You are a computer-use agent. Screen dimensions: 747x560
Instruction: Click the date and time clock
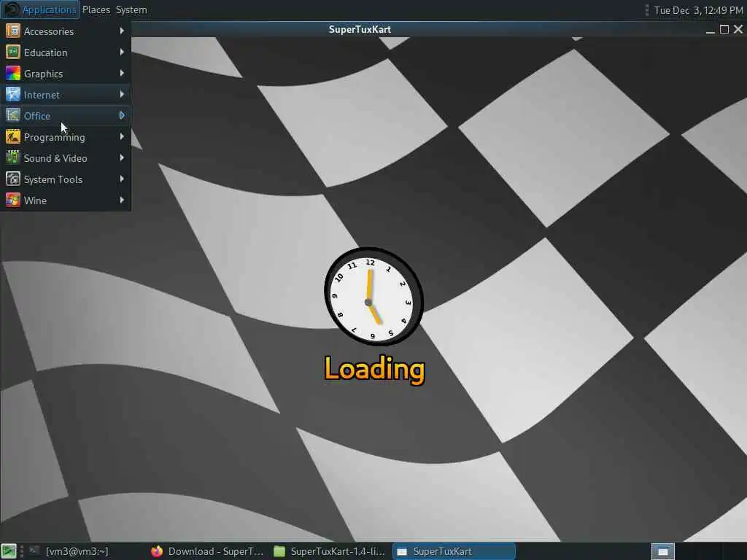[x=698, y=10]
